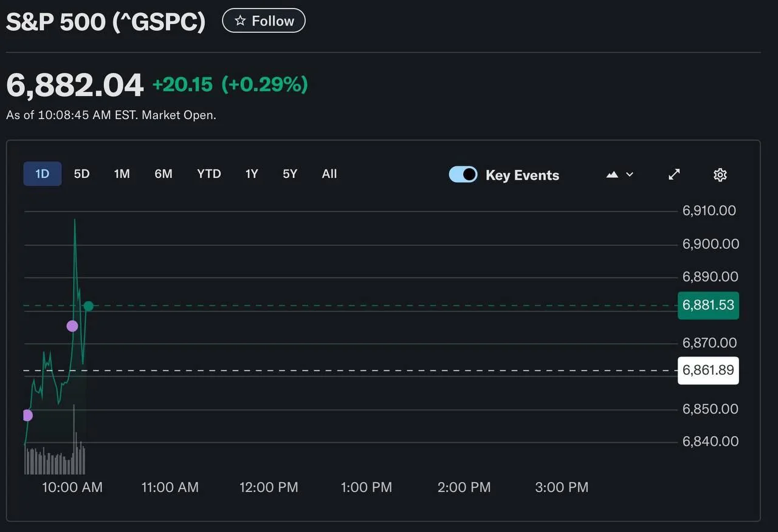The width and height of the screenshot is (778, 532).
Task: Switch to the 5D chart range
Action: pyautogui.click(x=81, y=174)
